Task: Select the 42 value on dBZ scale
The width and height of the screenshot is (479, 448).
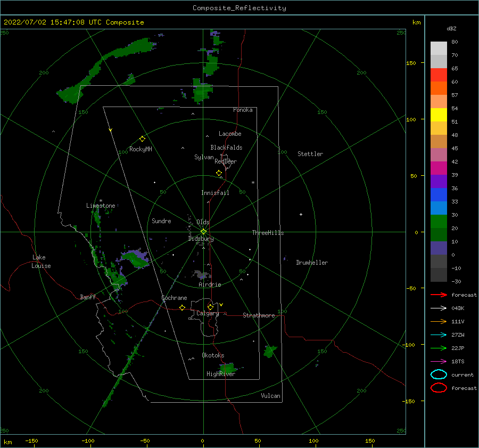Action: tap(455, 161)
